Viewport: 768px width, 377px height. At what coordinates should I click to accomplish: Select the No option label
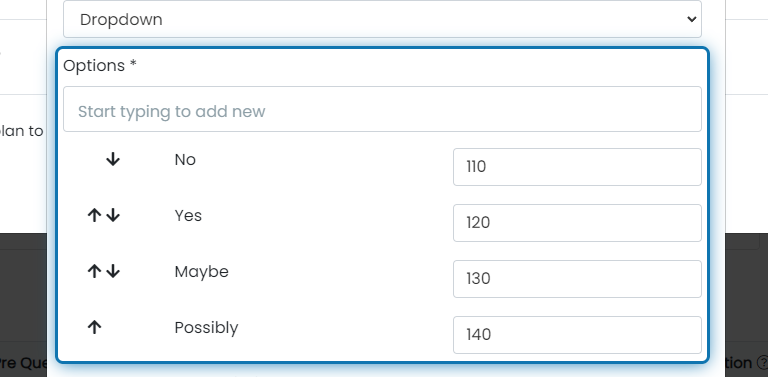coord(185,160)
